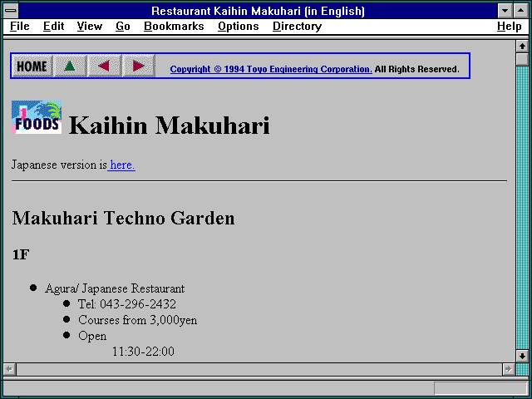Open the File menu
The height and width of the screenshot is (399, 532).
[x=20, y=26]
